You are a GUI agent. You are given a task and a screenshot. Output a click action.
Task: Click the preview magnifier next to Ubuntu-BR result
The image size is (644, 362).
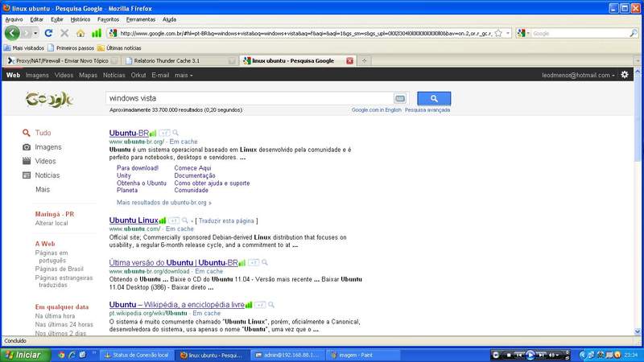pos(175,133)
